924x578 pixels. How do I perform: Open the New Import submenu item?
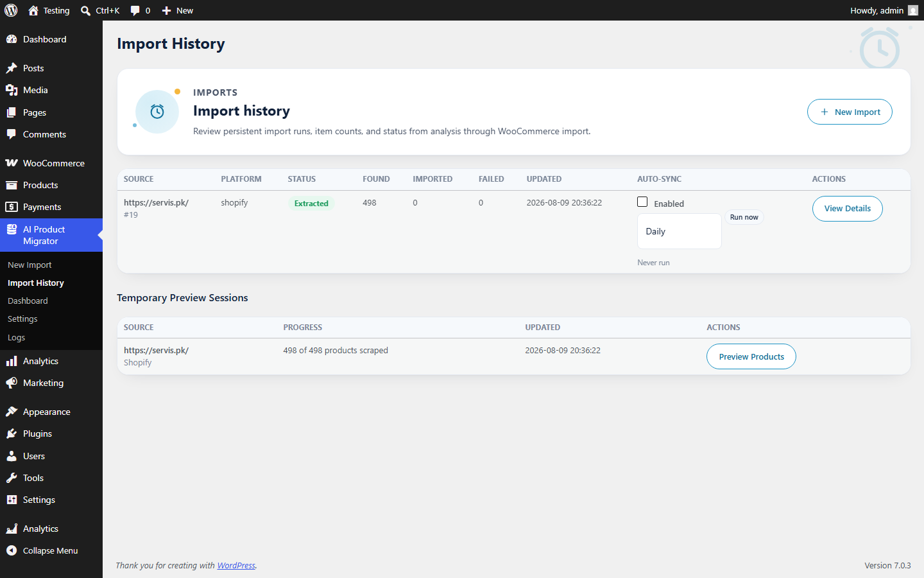30,265
